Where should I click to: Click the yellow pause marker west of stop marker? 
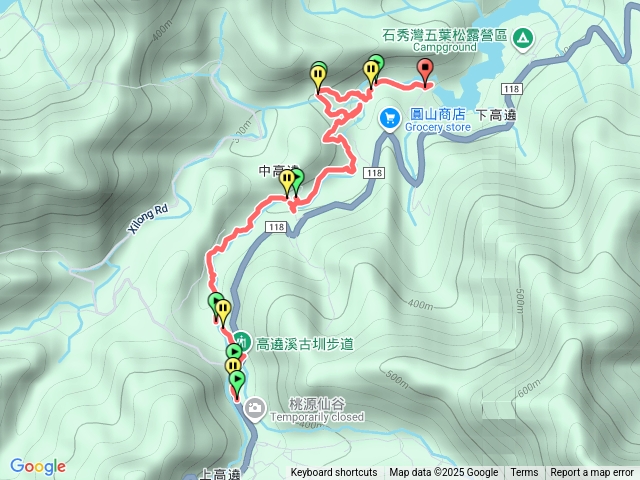click(371, 69)
